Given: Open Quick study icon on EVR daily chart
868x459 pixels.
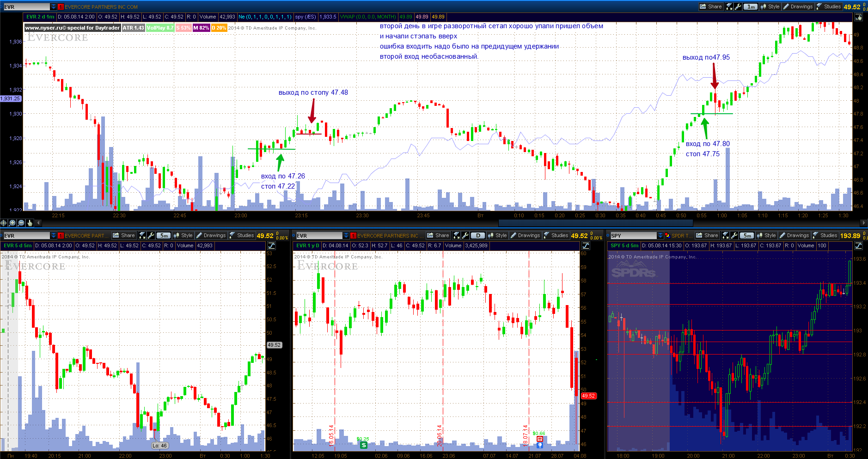Looking at the screenshot, I should pos(457,235).
